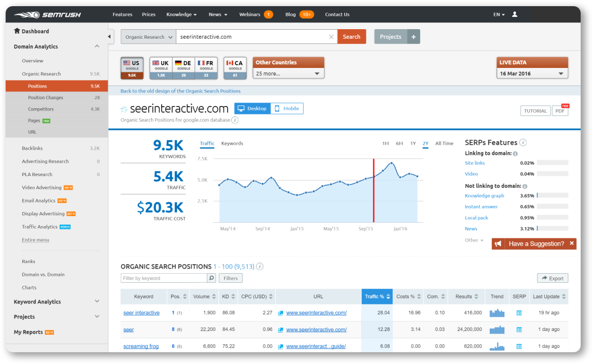Screen dimensions: 593x364
Task: View SERP snapshot for screaming frog
Action: tap(519, 346)
